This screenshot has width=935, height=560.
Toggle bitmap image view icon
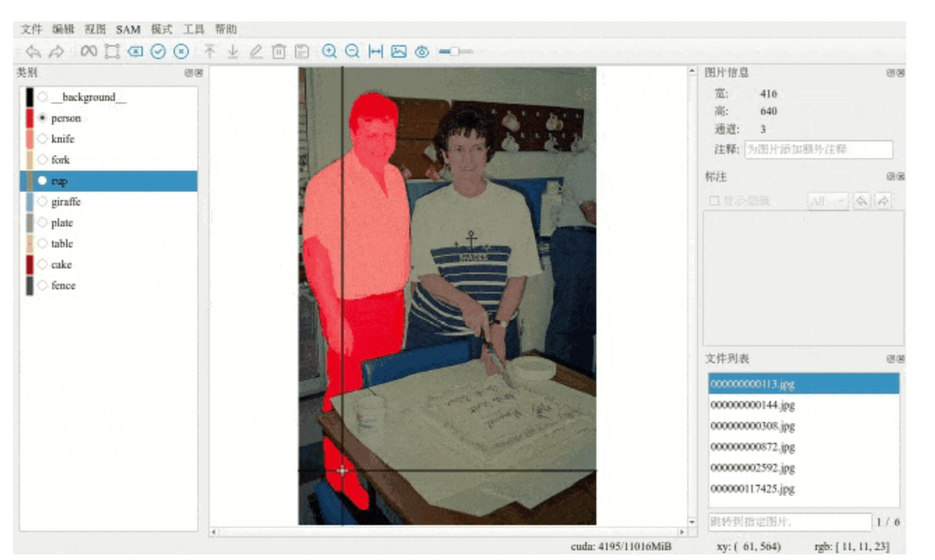point(399,51)
